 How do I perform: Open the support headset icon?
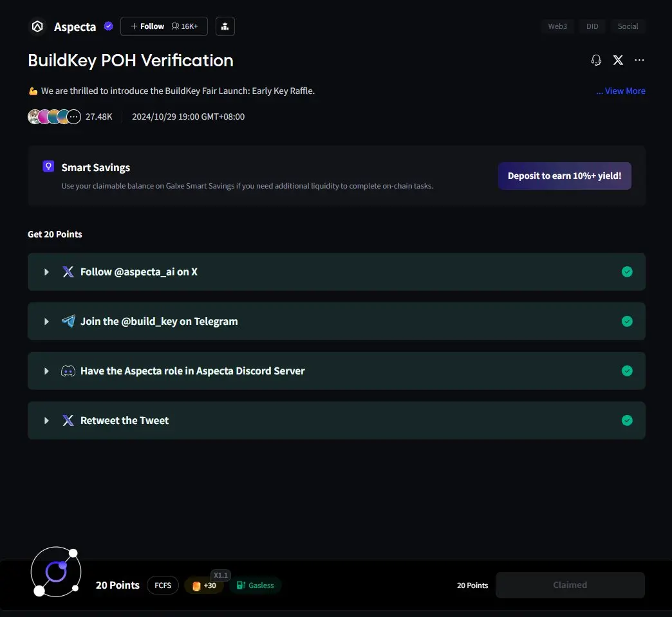click(x=596, y=60)
